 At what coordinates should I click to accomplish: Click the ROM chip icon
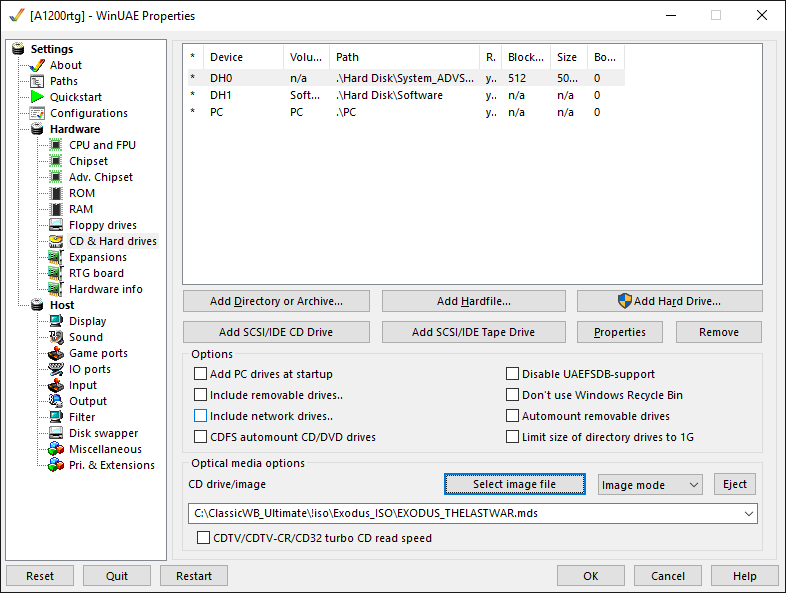56,193
